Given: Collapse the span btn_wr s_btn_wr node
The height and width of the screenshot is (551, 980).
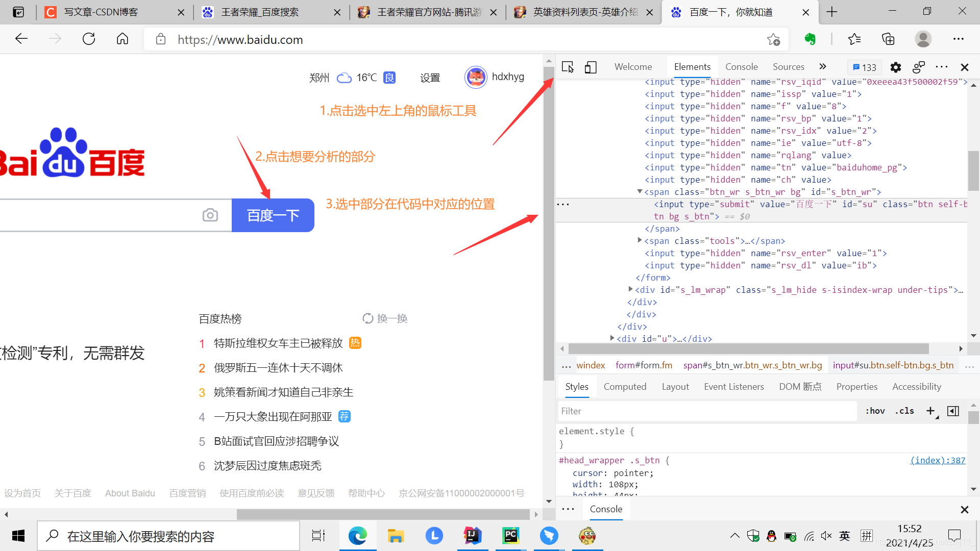Looking at the screenshot, I should 640,192.
